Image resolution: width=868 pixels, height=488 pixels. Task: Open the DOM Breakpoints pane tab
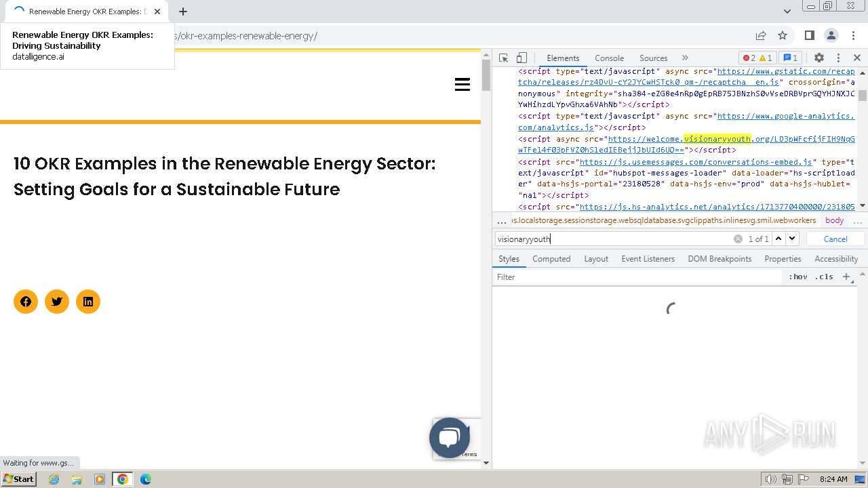719,259
